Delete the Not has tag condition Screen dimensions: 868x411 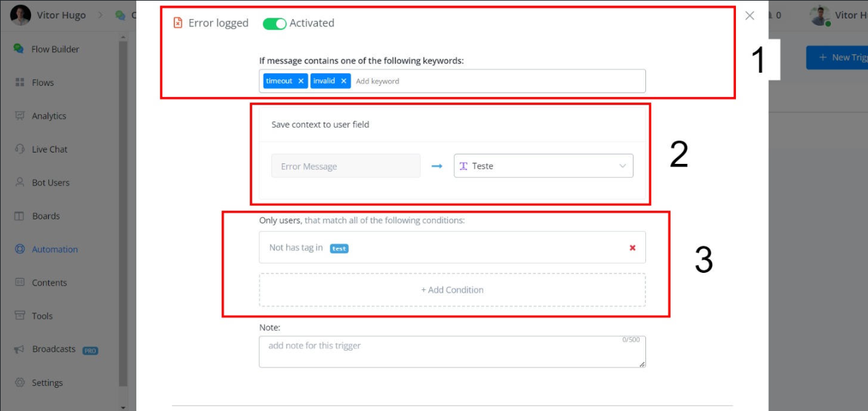[x=632, y=248]
